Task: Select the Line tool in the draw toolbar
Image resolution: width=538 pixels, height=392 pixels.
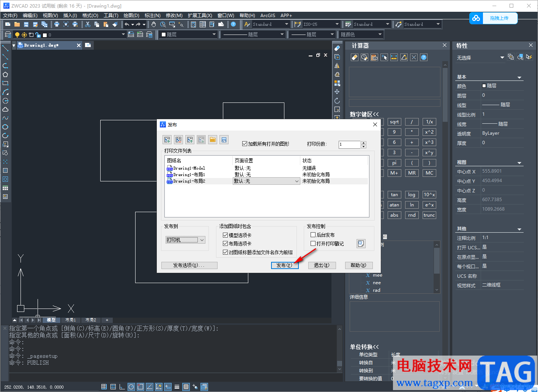Action: click(5, 48)
